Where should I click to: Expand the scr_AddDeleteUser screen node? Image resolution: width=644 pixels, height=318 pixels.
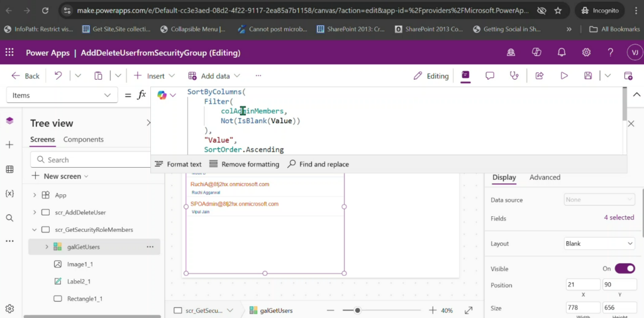[35, 212]
